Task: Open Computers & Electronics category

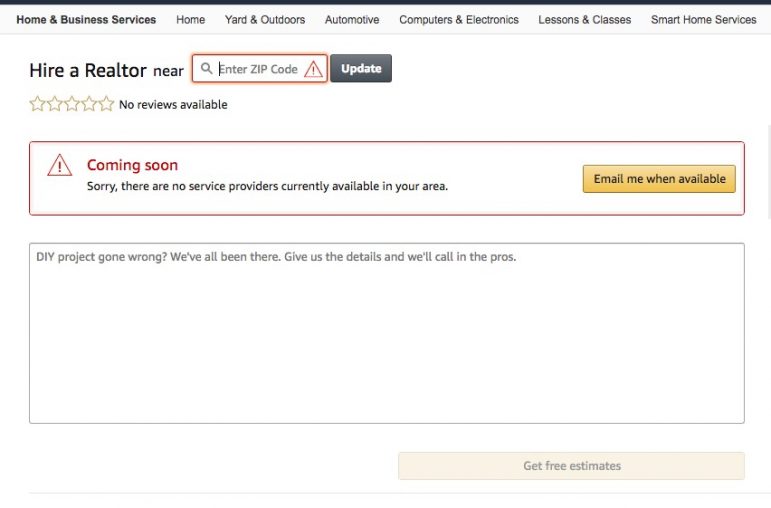Action: click(459, 20)
